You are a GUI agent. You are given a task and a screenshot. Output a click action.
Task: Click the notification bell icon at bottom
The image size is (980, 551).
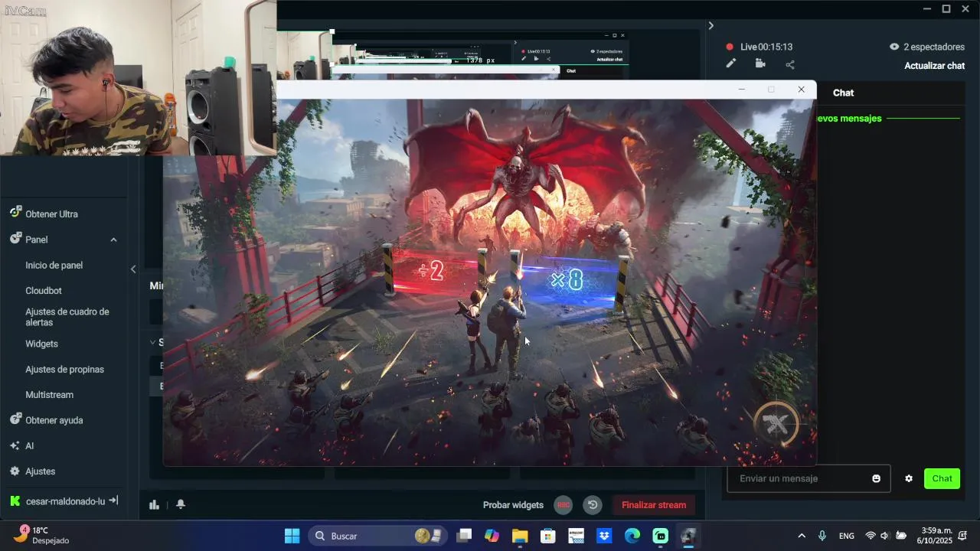(181, 504)
